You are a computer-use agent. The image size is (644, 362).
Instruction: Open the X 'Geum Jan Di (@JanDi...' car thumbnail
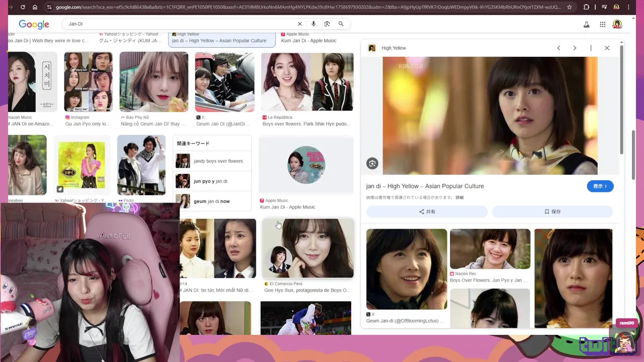(x=224, y=82)
